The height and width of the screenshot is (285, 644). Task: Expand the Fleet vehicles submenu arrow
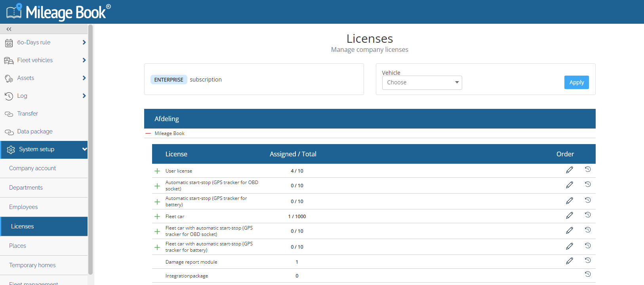click(84, 60)
